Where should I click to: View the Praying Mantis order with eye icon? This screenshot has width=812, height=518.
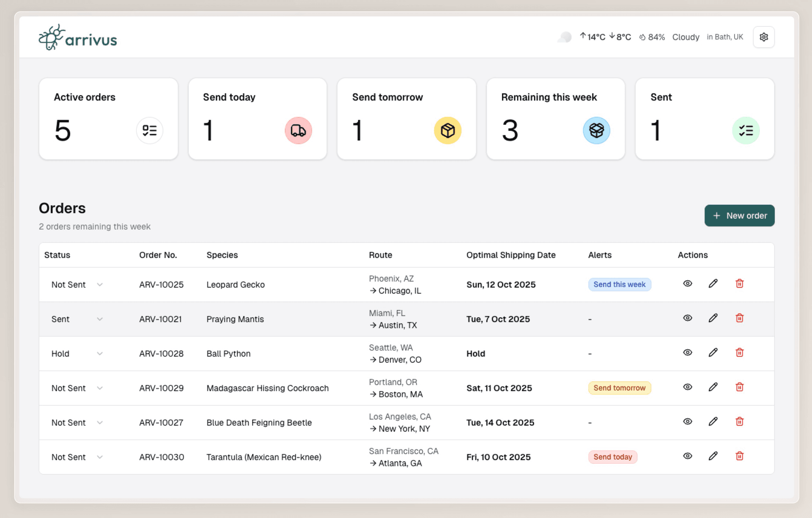(x=687, y=318)
